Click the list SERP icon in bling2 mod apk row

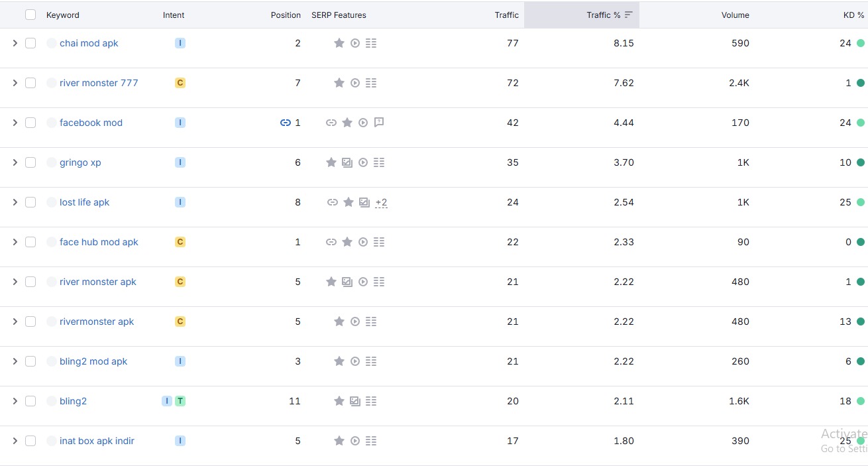371,361
